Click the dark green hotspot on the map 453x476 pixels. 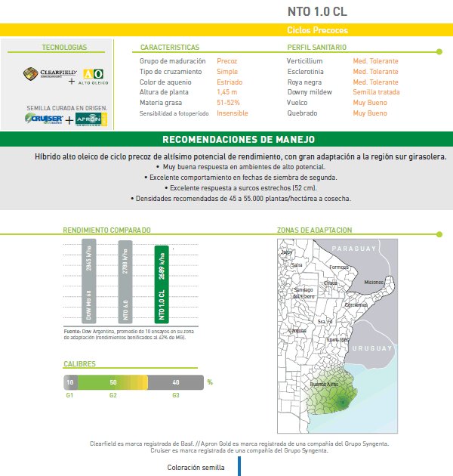coord(341,401)
